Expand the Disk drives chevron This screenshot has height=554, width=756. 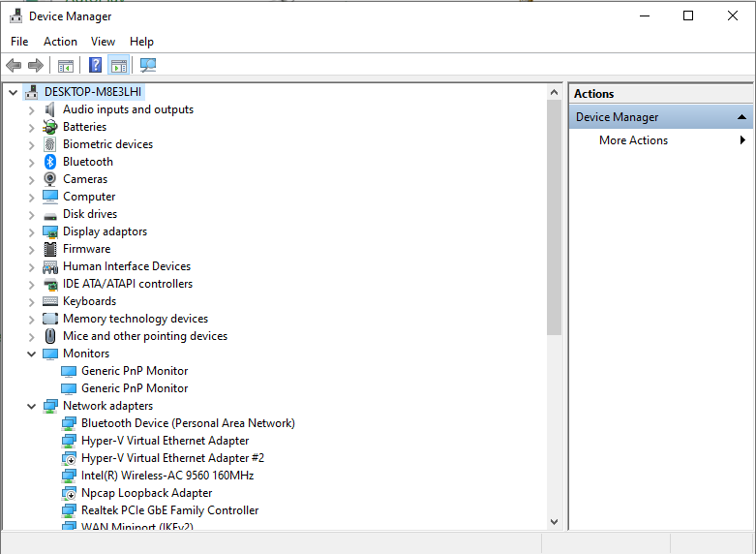[31, 215]
